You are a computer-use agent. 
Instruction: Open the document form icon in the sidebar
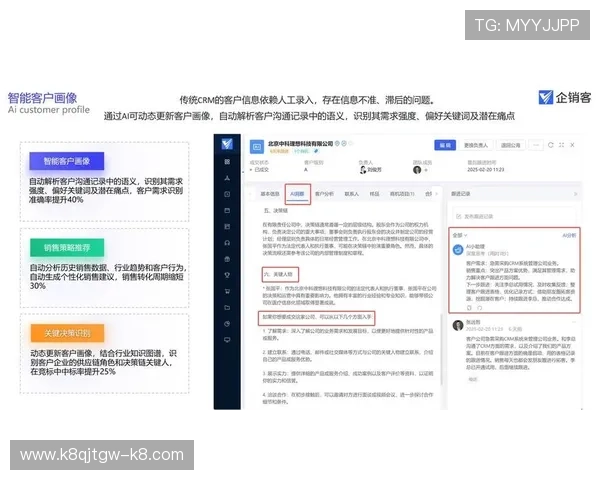227,227
